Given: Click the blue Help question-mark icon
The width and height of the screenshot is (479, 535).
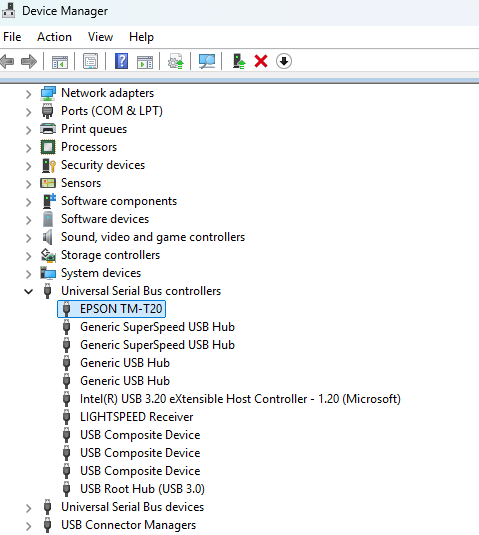Looking at the screenshot, I should (x=121, y=62).
